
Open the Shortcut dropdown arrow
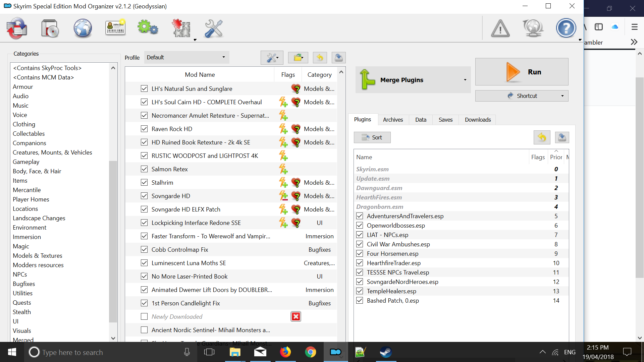tap(562, 96)
